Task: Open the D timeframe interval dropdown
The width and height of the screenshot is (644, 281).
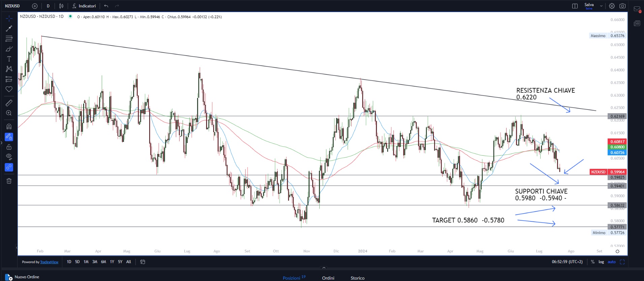Action: tap(48, 6)
